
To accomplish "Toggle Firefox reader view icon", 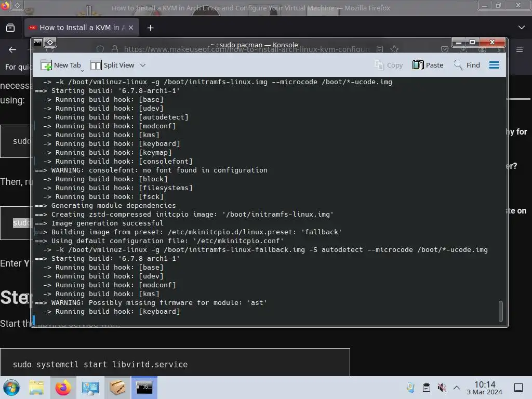I will [x=380, y=49].
